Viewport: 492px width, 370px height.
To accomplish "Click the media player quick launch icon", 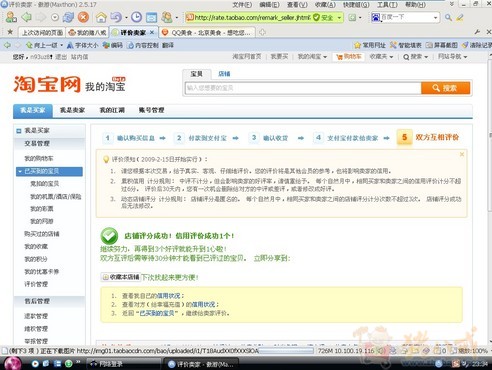I will (35, 363).
